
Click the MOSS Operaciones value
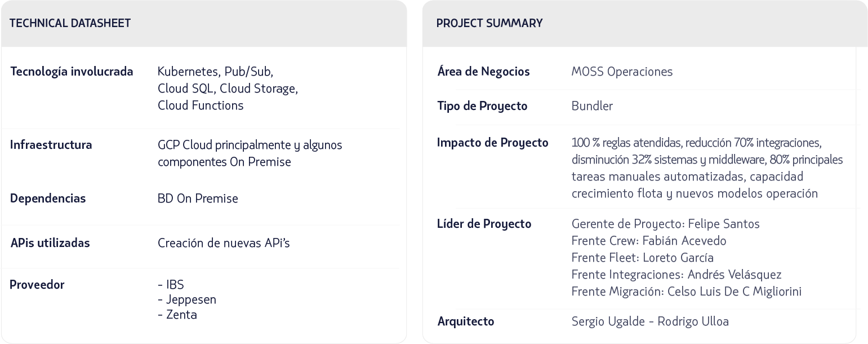point(622,72)
